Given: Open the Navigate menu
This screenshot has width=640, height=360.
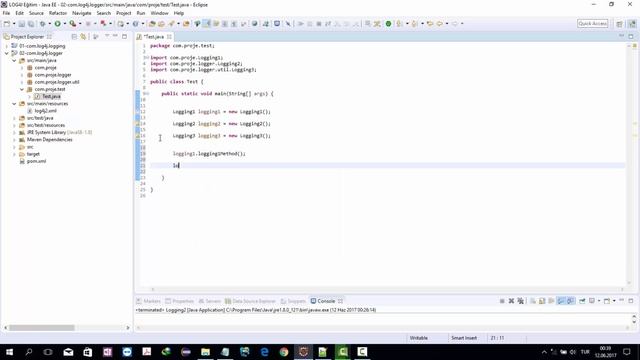Looking at the screenshot, I should (x=82, y=13).
